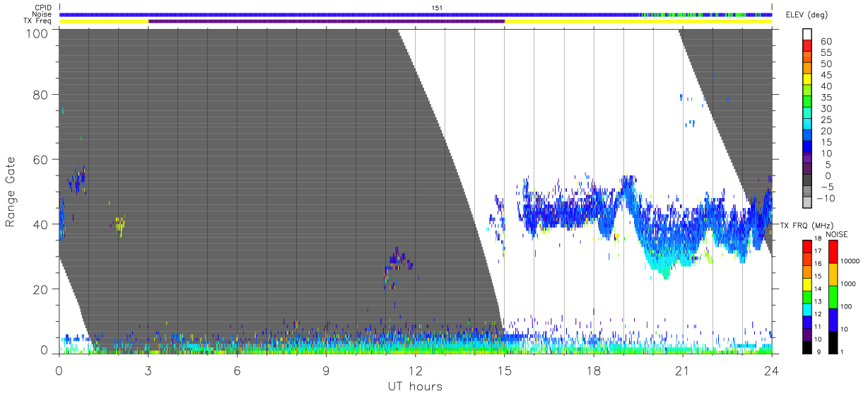Click the red 55–60 elevation swatch
This screenshot has height=401, width=868.
click(x=808, y=47)
